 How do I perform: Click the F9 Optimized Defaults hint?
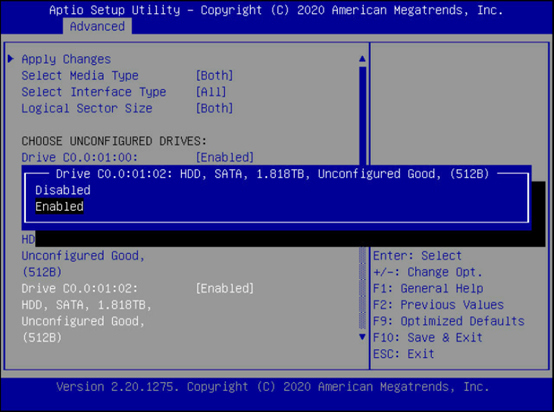pyautogui.click(x=449, y=321)
